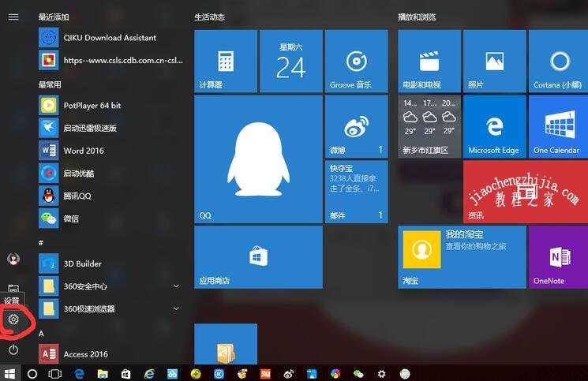Open WeChat from the taskbar
Image resolution: width=588 pixels, height=381 pixels.
click(358, 374)
